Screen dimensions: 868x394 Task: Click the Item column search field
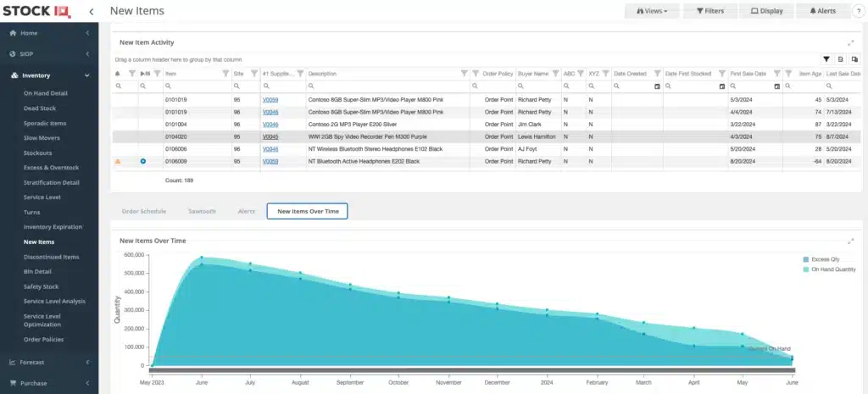(x=197, y=87)
